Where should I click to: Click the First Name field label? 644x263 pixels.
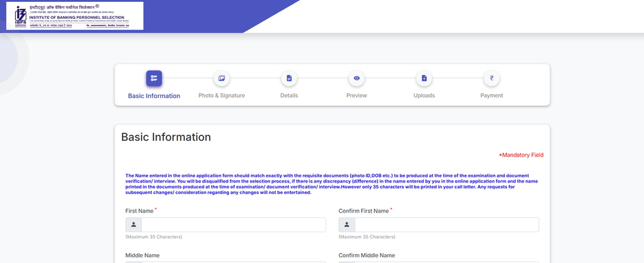point(139,211)
